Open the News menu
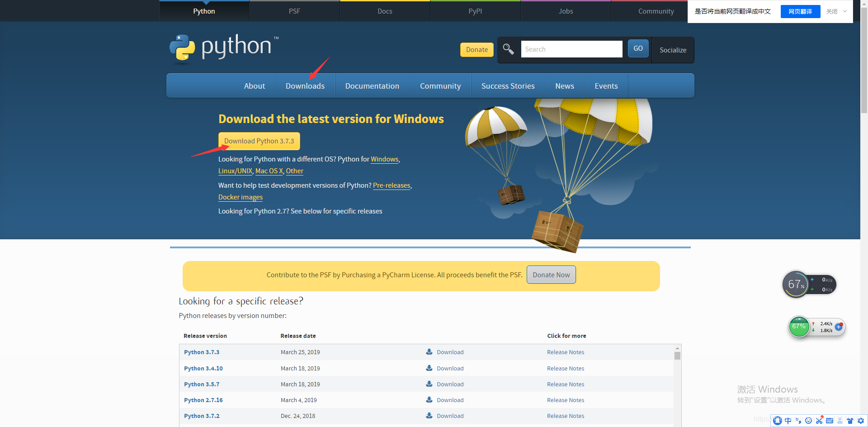868x427 pixels. point(565,86)
